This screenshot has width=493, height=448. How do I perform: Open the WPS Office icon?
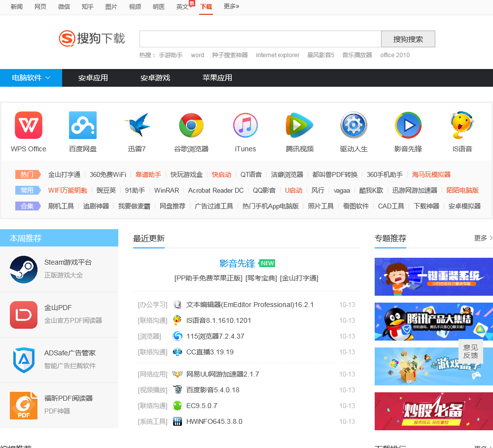(29, 125)
